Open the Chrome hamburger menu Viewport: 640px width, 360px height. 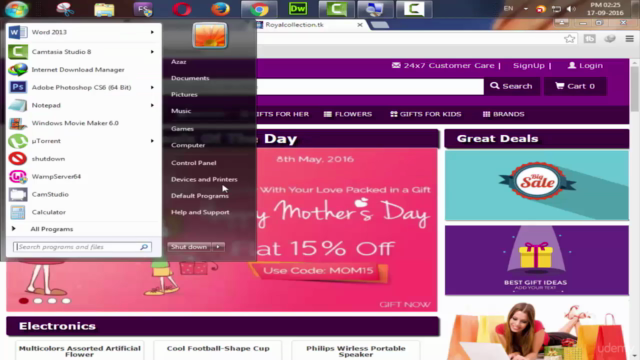click(x=629, y=39)
